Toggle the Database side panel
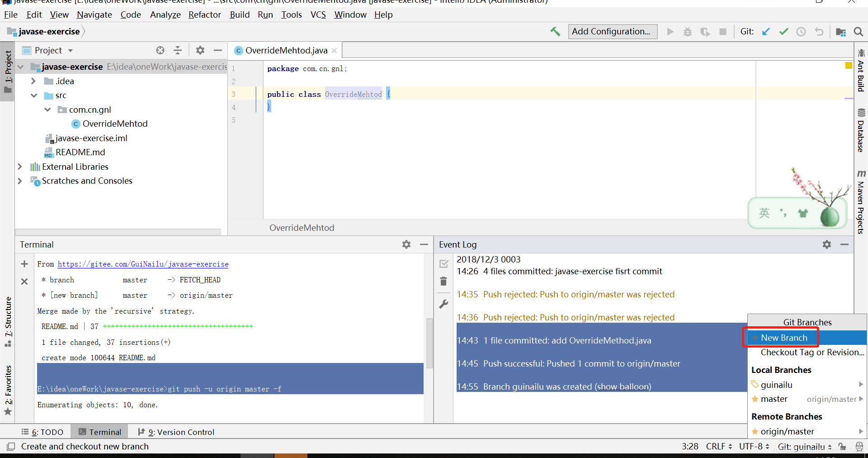 [861, 130]
